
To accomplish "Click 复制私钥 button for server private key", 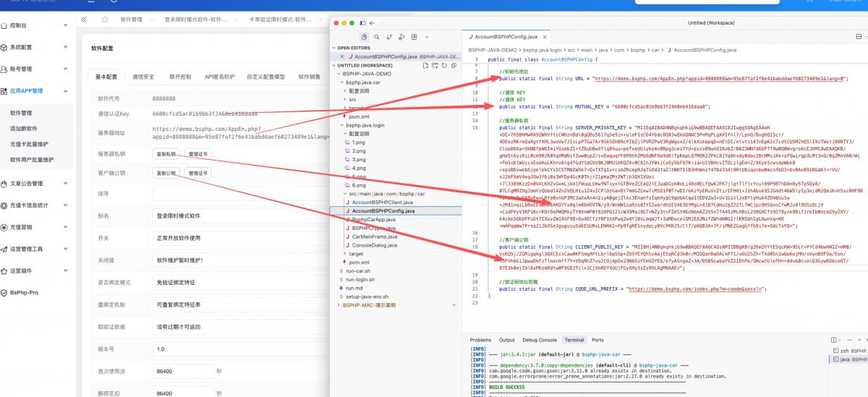I will (x=166, y=154).
